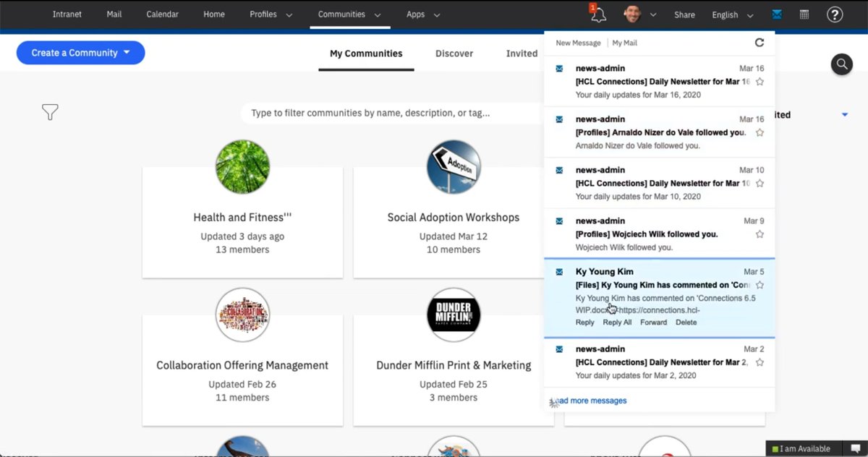Star the Arnaldo Nizer do Vale followed you message
Viewport: 868px width, 457px height.
coord(759,132)
